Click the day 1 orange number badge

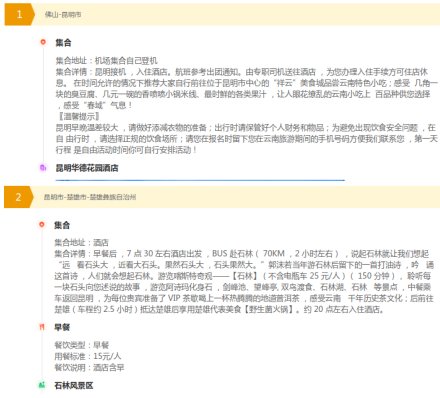[19, 14]
